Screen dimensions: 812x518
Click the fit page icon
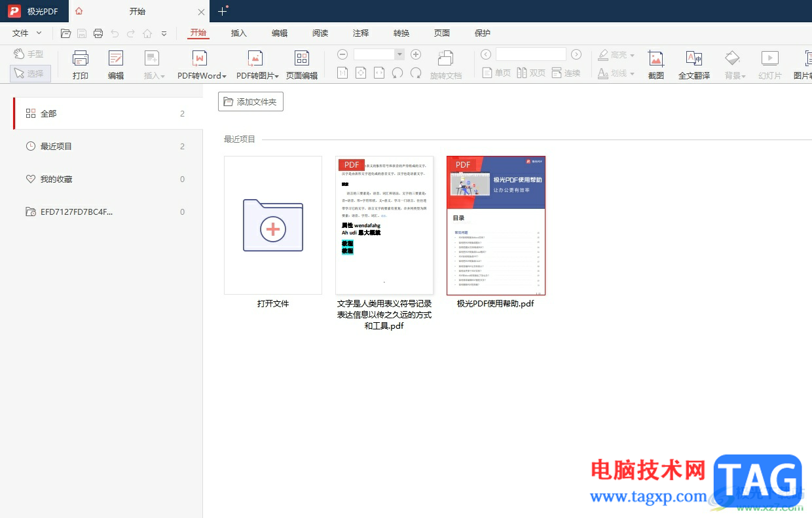click(x=361, y=73)
